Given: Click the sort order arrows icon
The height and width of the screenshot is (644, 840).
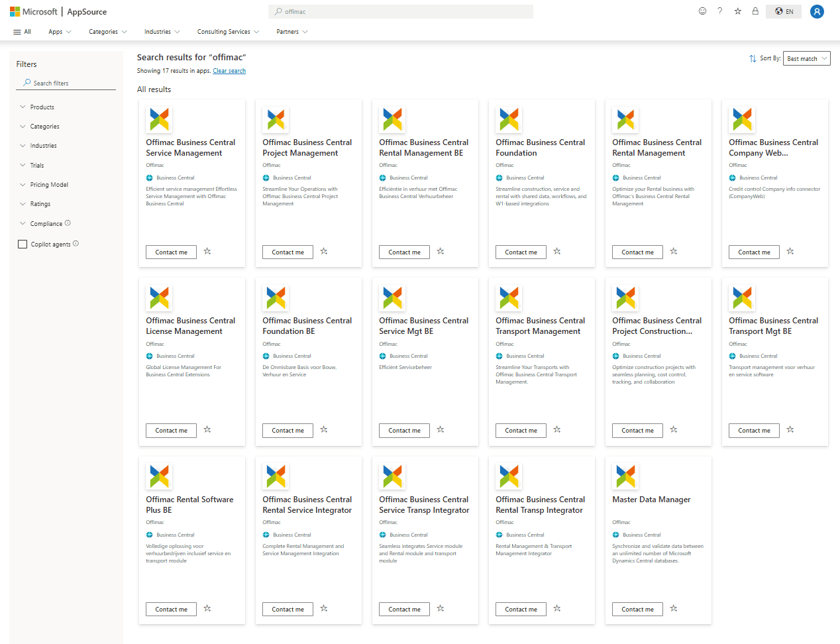Looking at the screenshot, I should [753, 58].
